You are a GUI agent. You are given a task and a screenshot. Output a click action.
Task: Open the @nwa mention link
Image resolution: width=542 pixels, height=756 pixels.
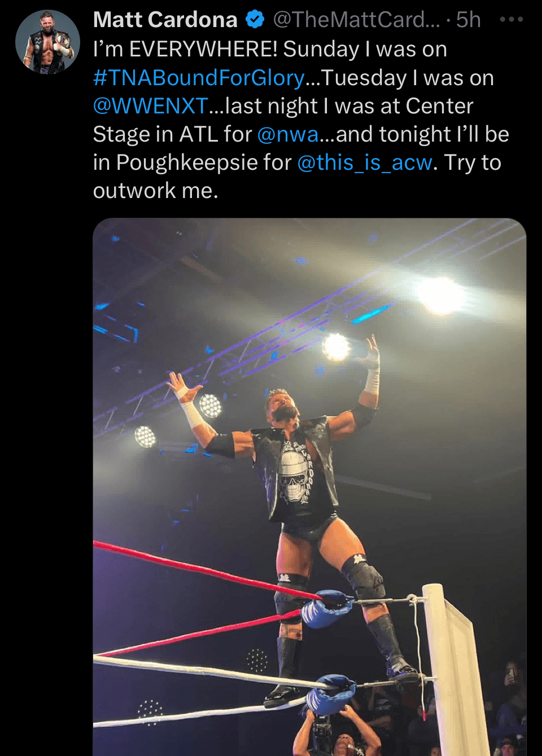288,134
